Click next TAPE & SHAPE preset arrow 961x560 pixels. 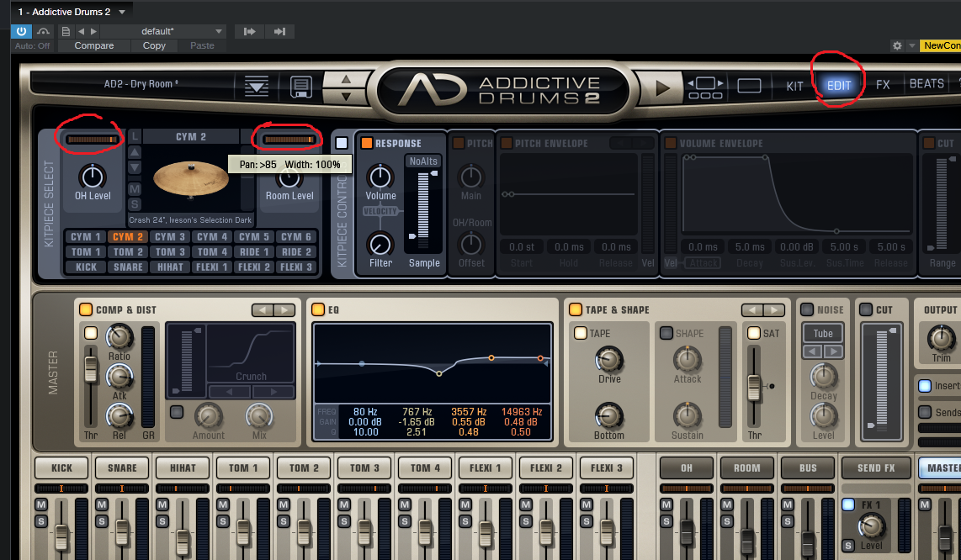tap(773, 310)
